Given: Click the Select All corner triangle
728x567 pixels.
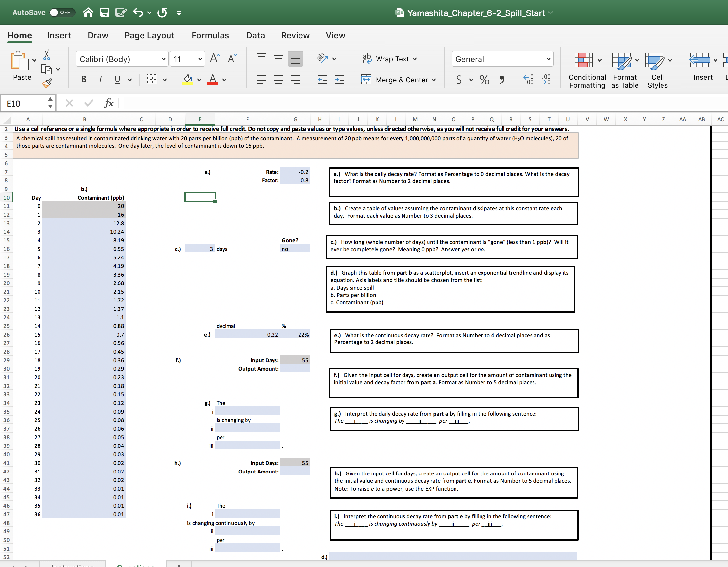Looking at the screenshot, I should coord(7,119).
